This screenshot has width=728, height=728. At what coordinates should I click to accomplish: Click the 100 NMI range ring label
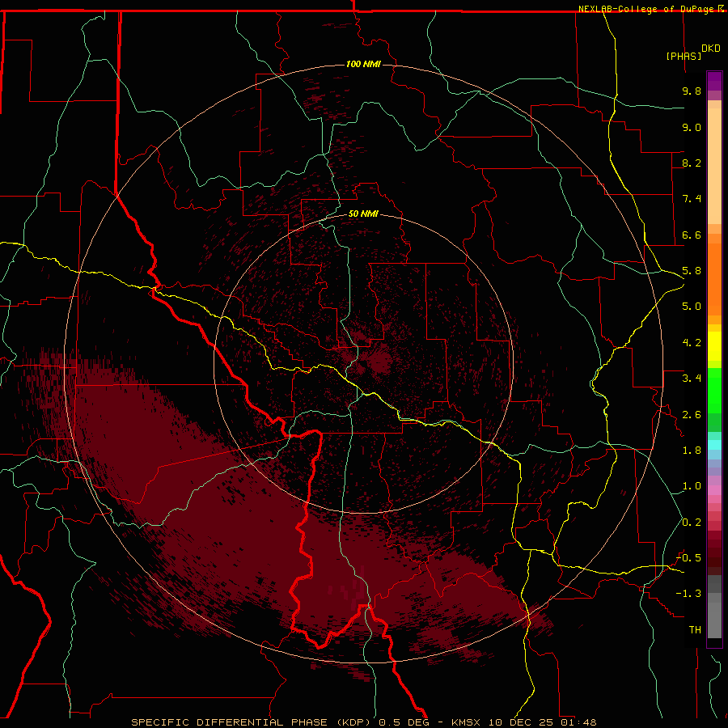363,64
